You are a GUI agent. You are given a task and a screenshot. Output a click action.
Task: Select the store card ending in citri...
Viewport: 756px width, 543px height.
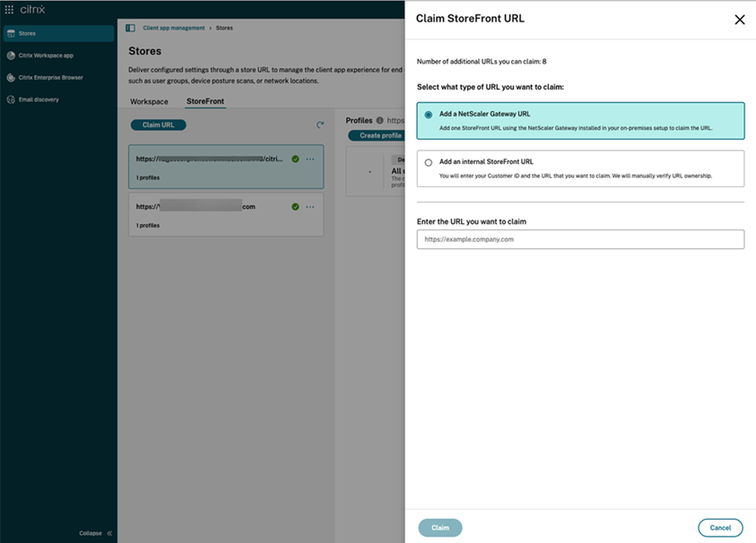[226, 167]
